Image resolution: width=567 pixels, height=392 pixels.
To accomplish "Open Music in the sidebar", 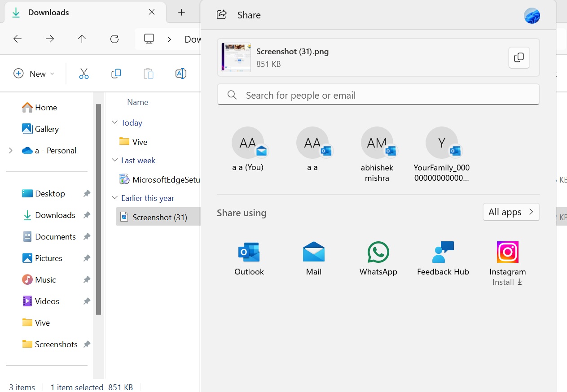I will pyautogui.click(x=39, y=280).
